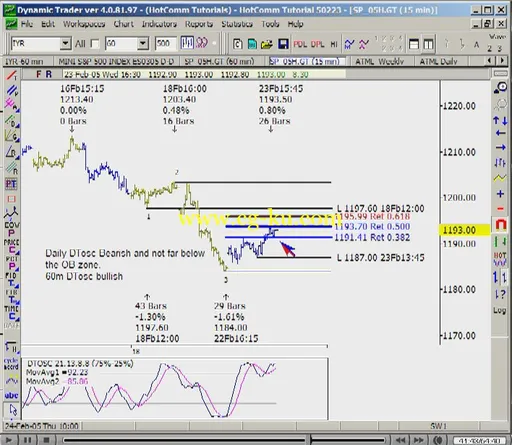The height and width of the screenshot is (445, 512).
Task: Open the Workspaces menu
Action: 84,24
